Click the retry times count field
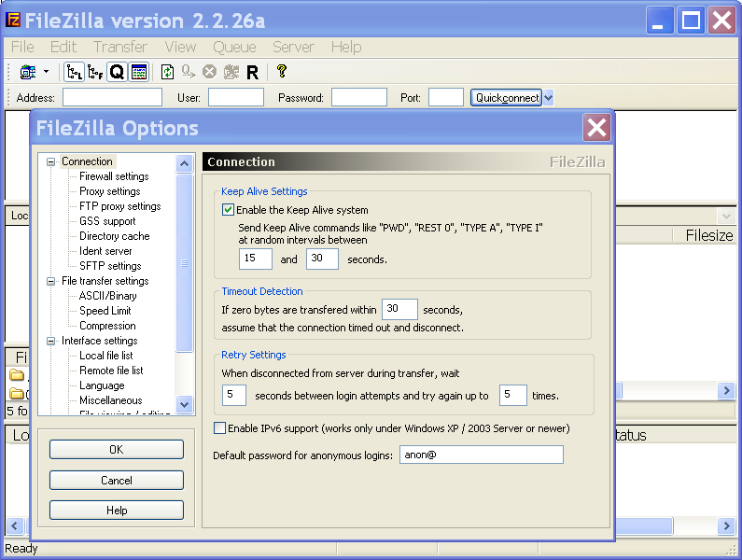Viewport: 742px width, 560px height. point(513,395)
